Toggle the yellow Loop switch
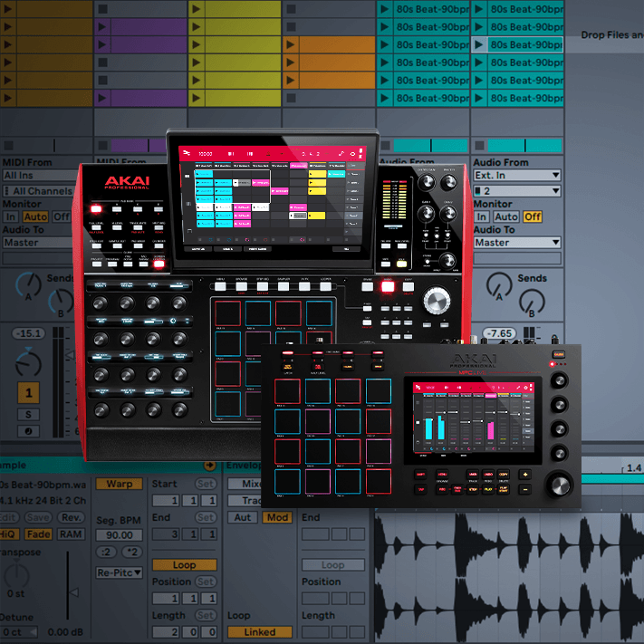This screenshot has height=644, width=644. (x=184, y=564)
